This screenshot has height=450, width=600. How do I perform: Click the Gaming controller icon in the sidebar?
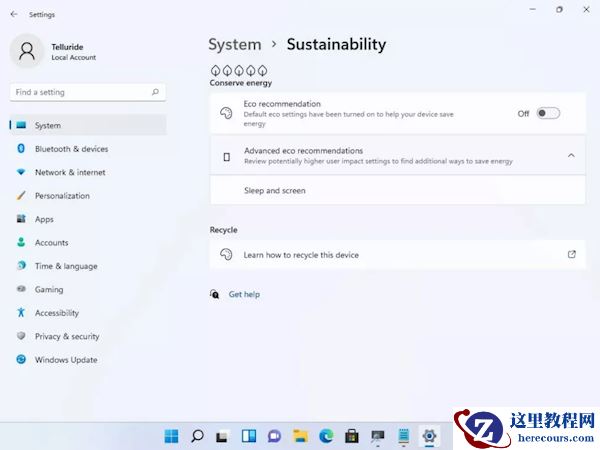coord(21,289)
